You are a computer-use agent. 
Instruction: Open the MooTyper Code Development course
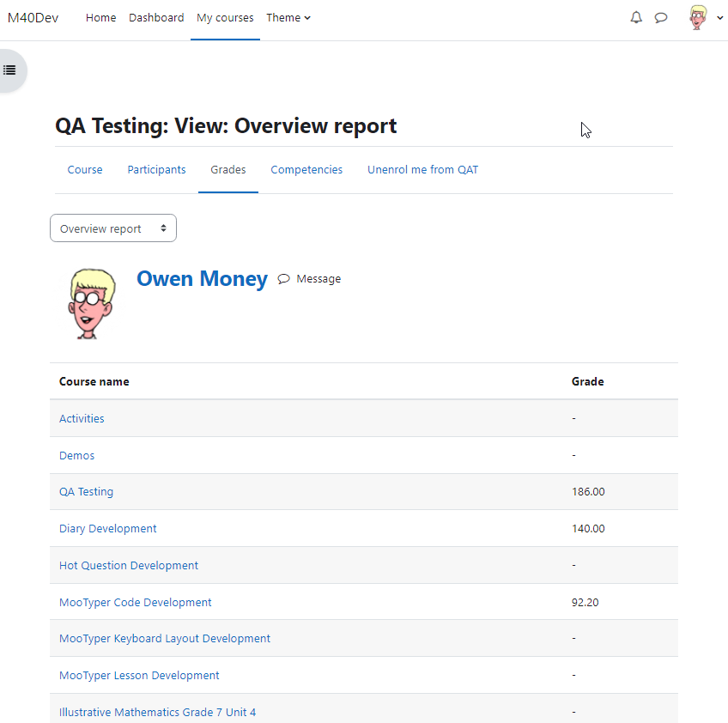135,602
